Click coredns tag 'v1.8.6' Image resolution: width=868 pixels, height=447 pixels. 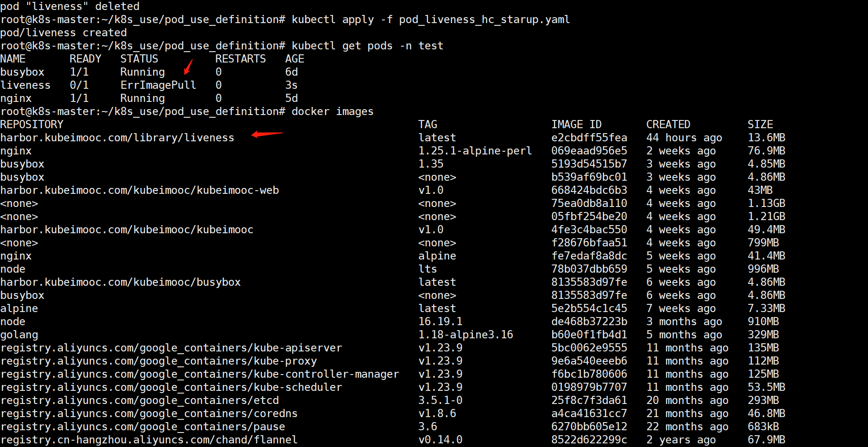pos(437,413)
